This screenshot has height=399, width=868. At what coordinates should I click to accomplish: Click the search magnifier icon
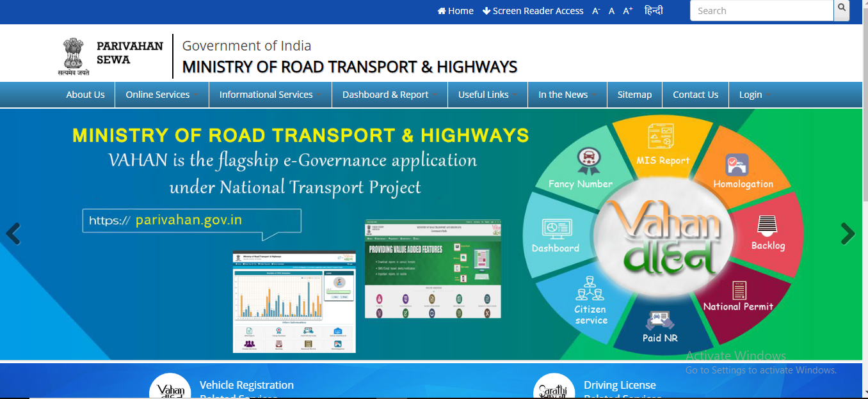[842, 10]
